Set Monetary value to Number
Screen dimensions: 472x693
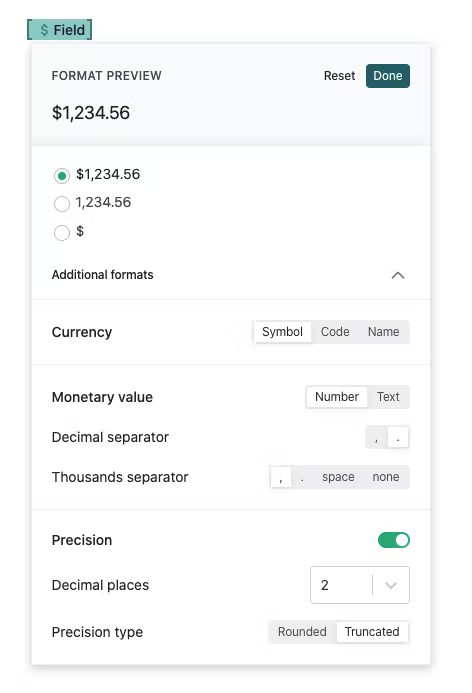(x=337, y=397)
